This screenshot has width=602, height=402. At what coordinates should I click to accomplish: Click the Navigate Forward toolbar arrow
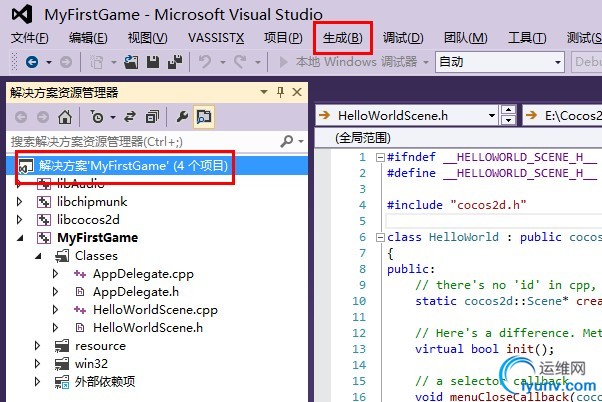[66, 62]
